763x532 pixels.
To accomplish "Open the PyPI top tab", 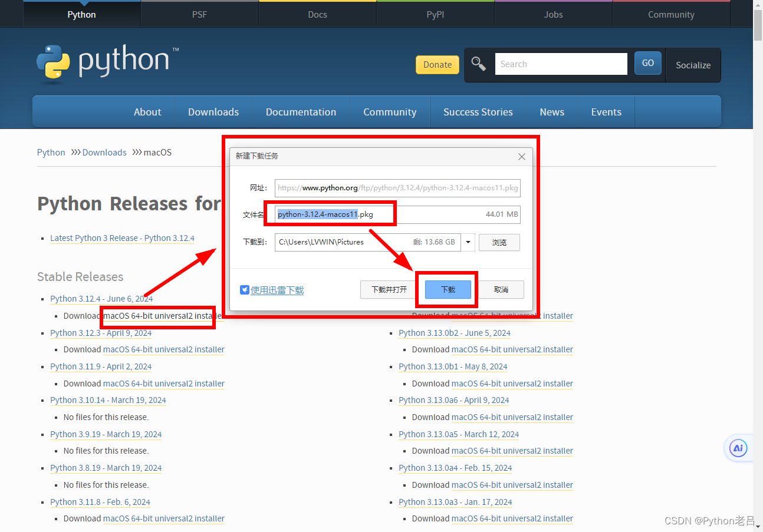I will point(436,15).
